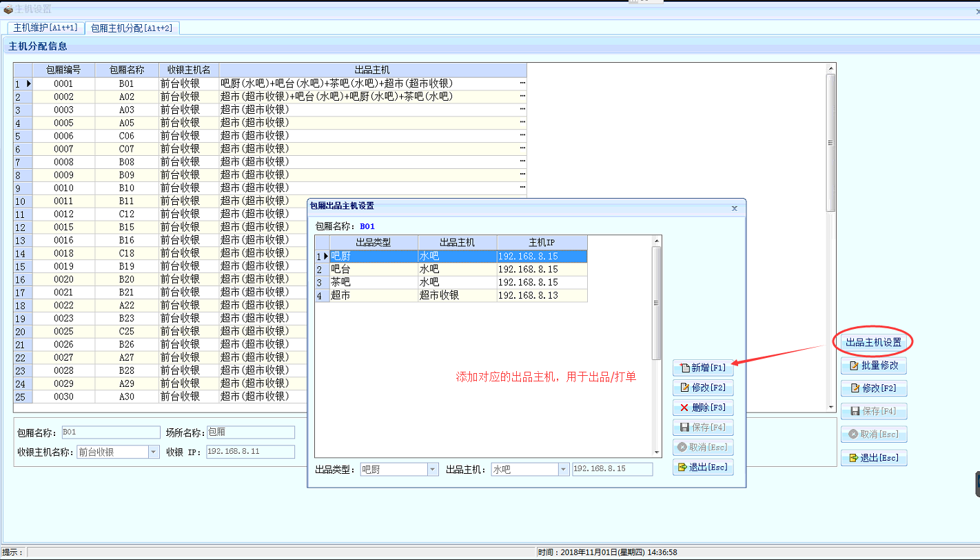
Task: Click the dialog's 修改[F2] button
Action: coord(702,388)
